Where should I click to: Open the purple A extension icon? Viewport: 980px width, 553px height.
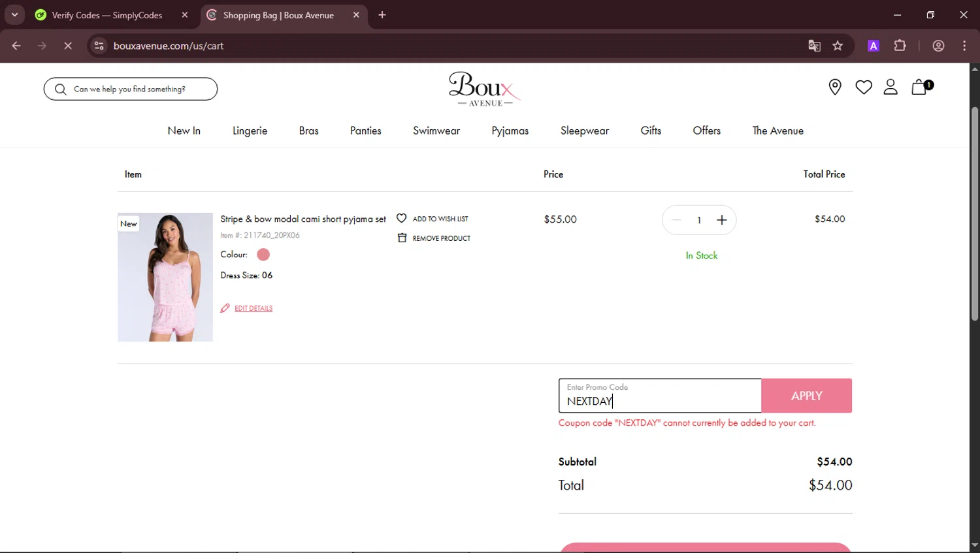(874, 46)
